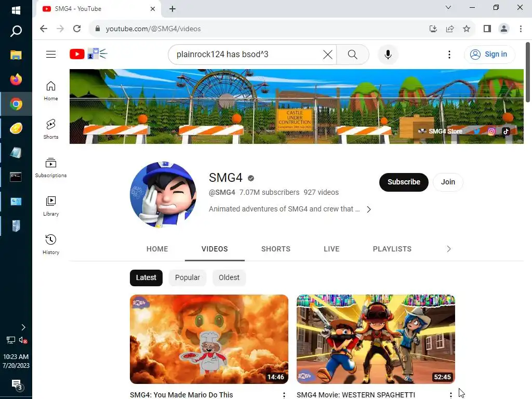The image size is (532, 399).
Task: Open Shorts in sidebar
Action: [x=51, y=129]
